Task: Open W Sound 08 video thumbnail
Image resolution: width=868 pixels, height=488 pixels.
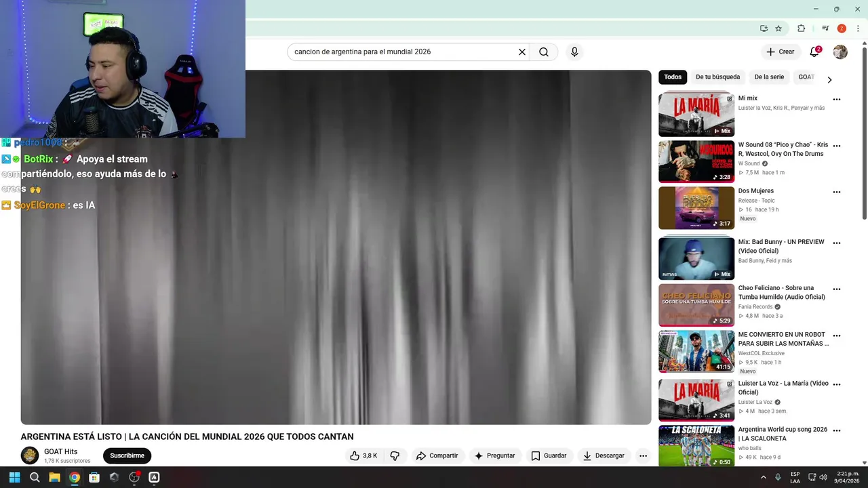Action: click(696, 161)
